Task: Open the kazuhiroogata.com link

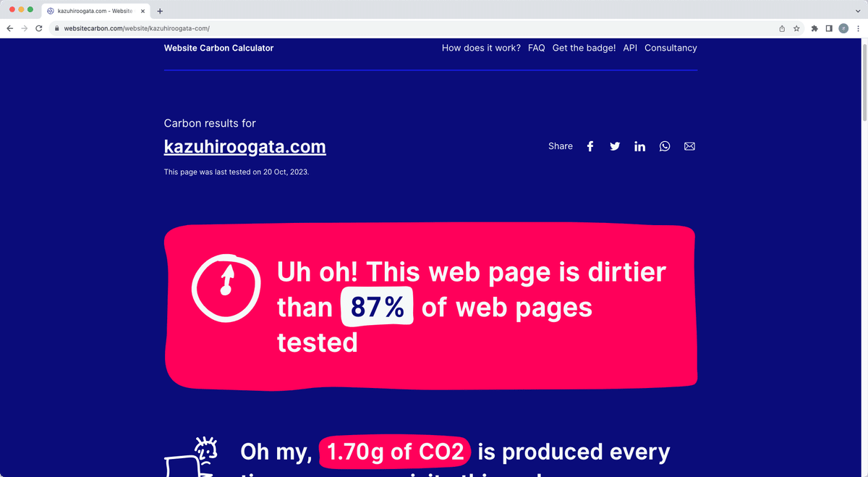Action: tap(245, 147)
